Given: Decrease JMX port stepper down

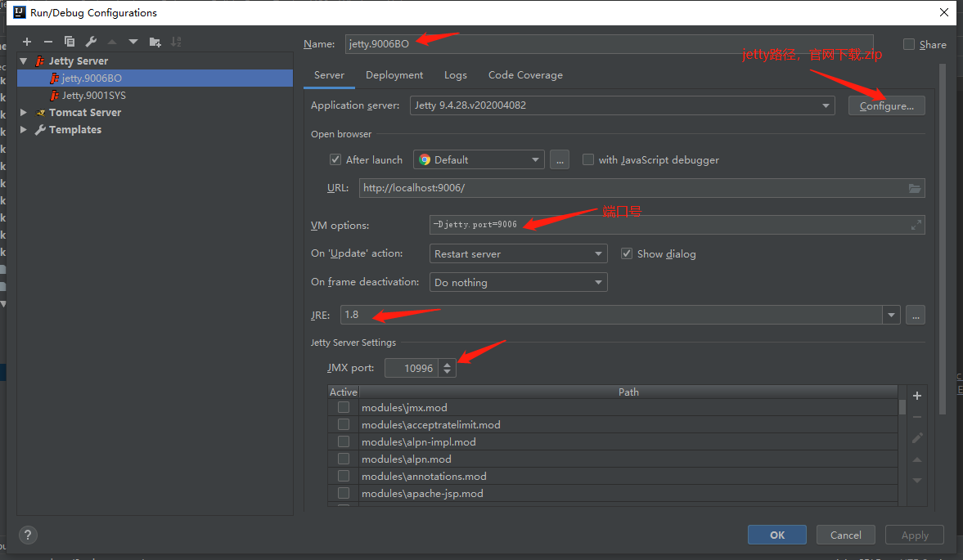Looking at the screenshot, I should coord(447,372).
